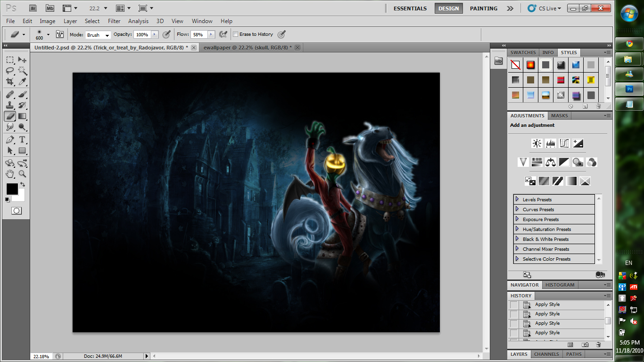Create new snapshot in History panel
The width and height of the screenshot is (644, 362).
pyautogui.click(x=585, y=345)
